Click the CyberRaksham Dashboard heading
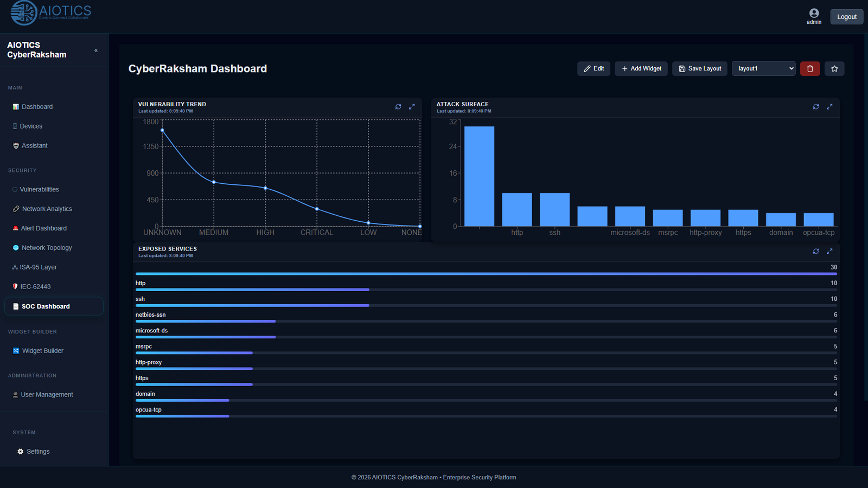This screenshot has width=868, height=488. pos(197,69)
